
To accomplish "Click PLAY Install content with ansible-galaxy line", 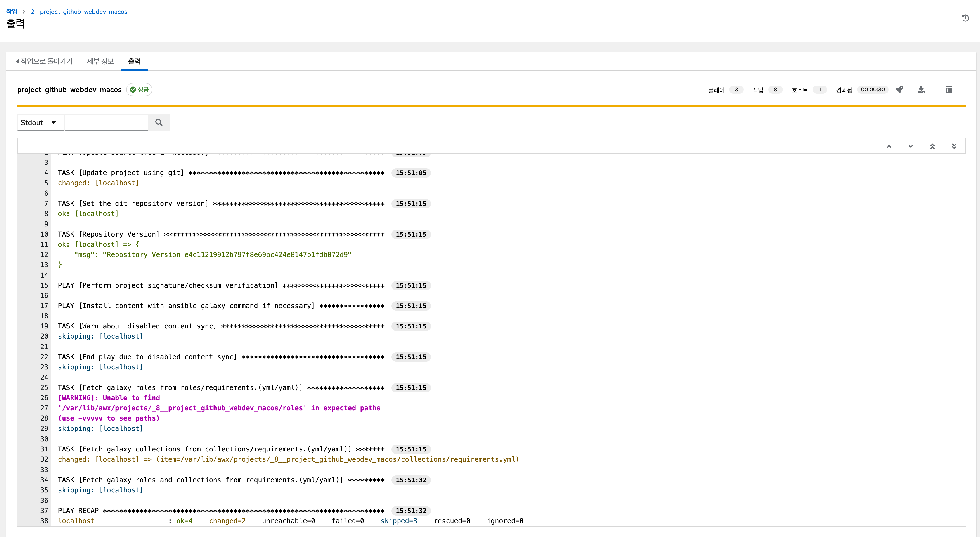I will click(x=221, y=306).
